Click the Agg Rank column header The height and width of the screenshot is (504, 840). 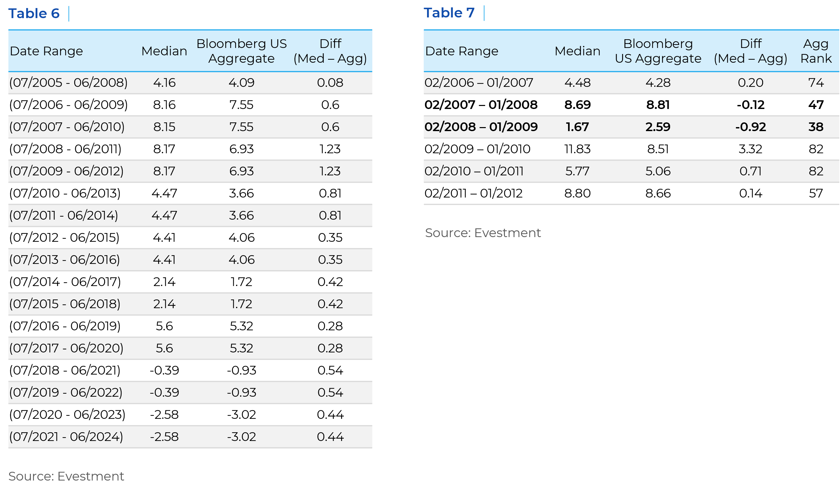[x=815, y=51]
